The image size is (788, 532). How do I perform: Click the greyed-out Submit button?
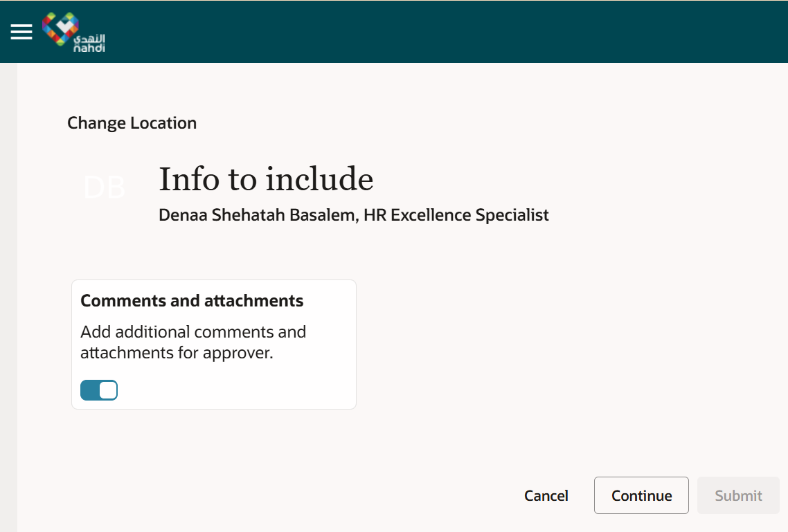[738, 495]
